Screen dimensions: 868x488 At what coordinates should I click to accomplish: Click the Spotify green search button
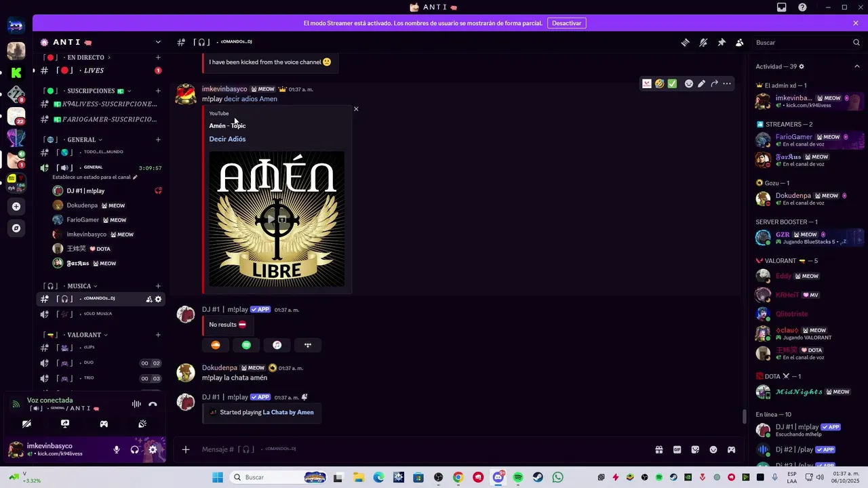pyautogui.click(x=246, y=345)
